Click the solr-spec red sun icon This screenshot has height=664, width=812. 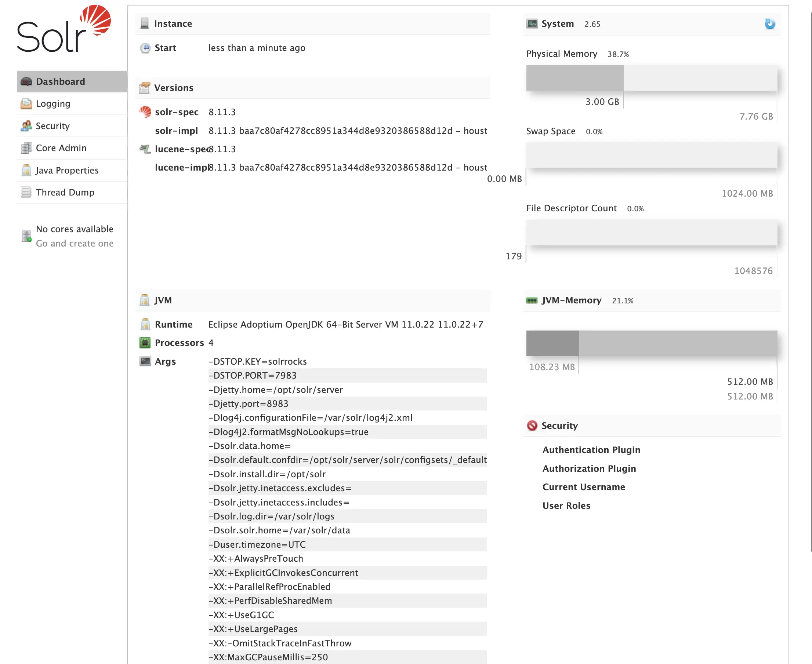click(145, 112)
